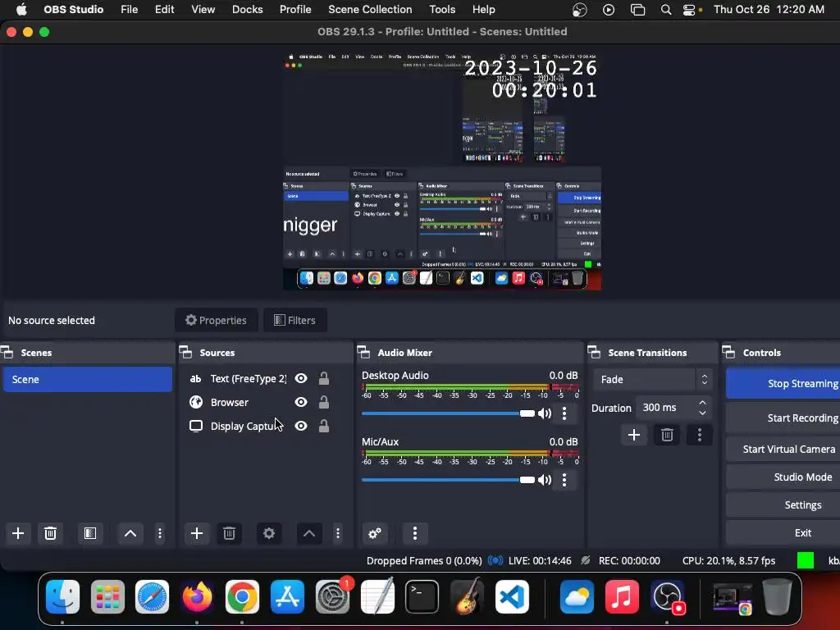Screen dimensions: 840x630
Task: Select the Scene item in Scenes list
Action: 88,379
